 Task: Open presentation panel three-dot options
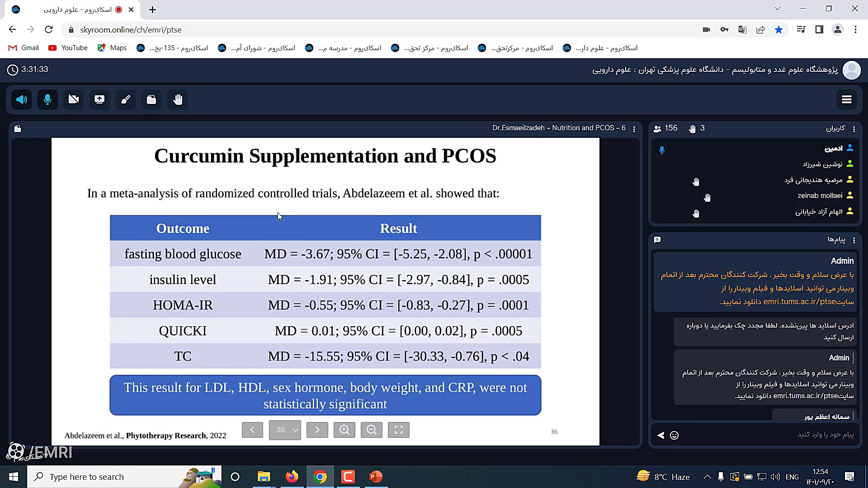[634, 129]
